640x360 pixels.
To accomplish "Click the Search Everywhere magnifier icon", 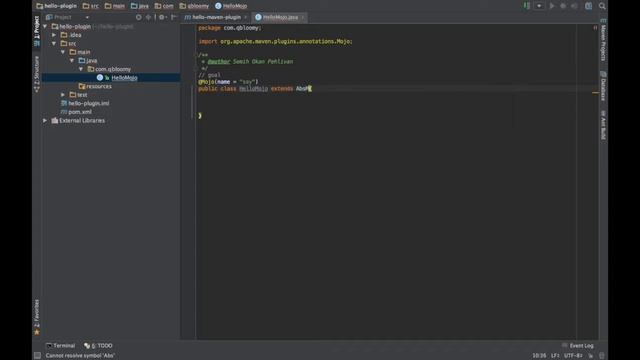I will click(x=602, y=6).
